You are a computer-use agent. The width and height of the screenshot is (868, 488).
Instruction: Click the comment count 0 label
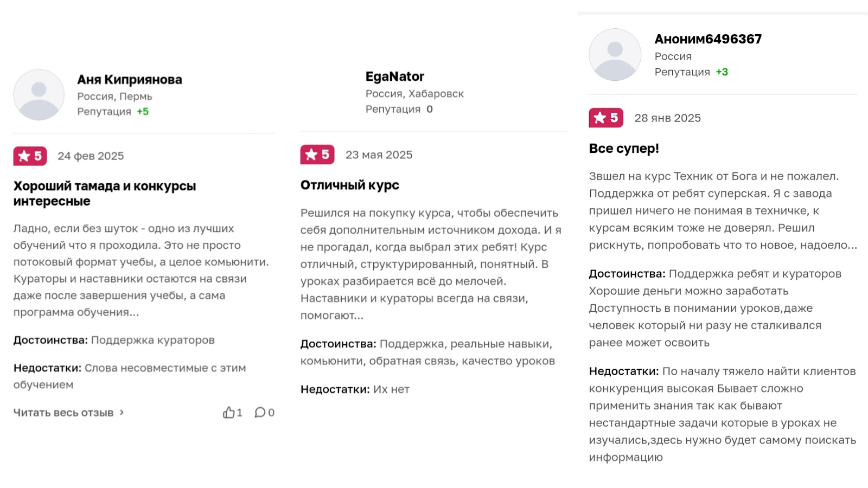pos(270,413)
